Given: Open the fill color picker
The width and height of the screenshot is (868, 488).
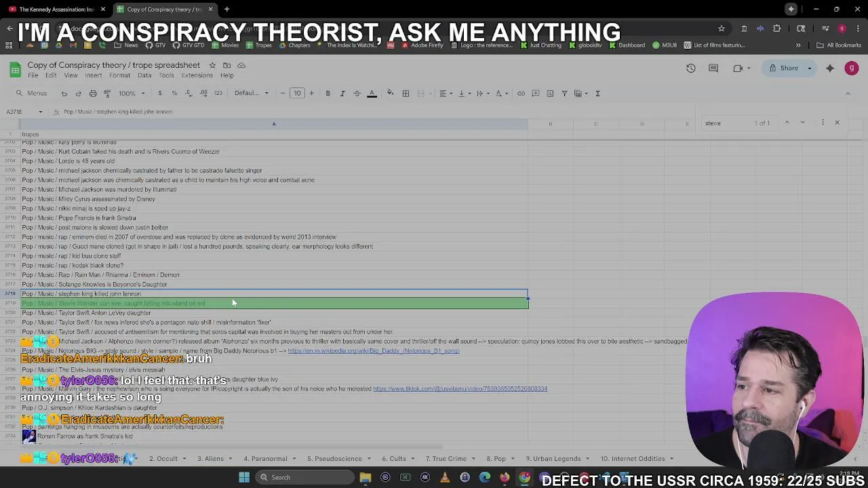Looking at the screenshot, I should click(390, 94).
